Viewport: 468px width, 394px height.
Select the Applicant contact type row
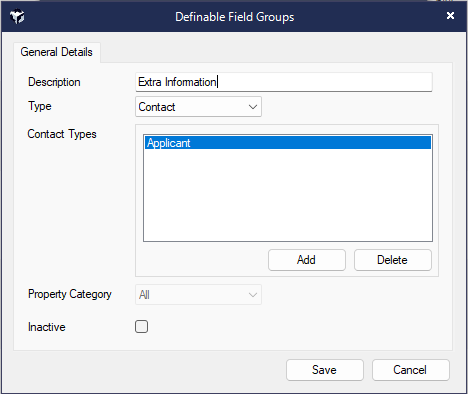click(288, 143)
